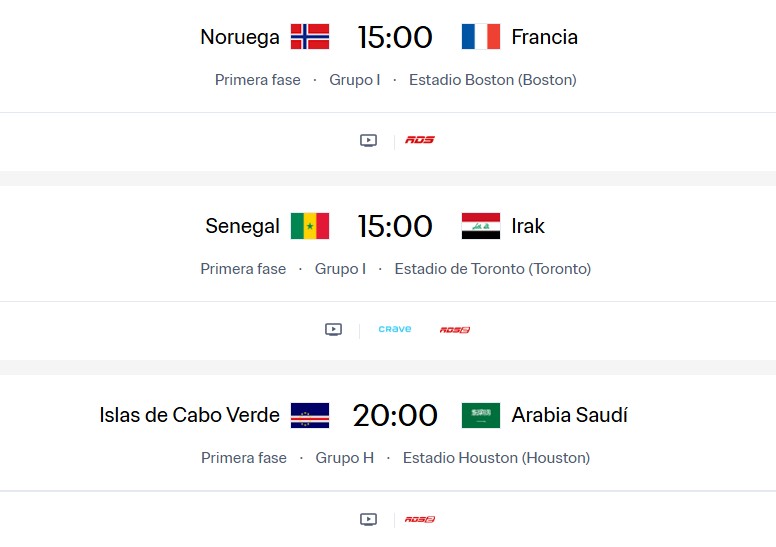Image resolution: width=776 pixels, height=547 pixels.
Task: Open the Francia team name link
Action: pos(544,37)
